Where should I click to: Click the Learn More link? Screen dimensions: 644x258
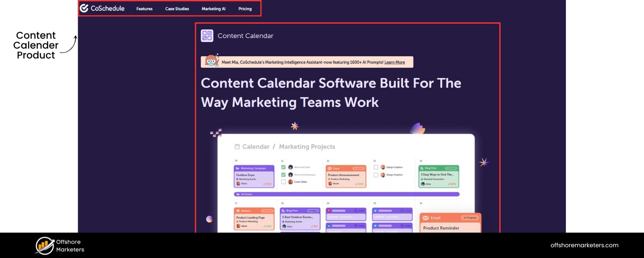(394, 62)
